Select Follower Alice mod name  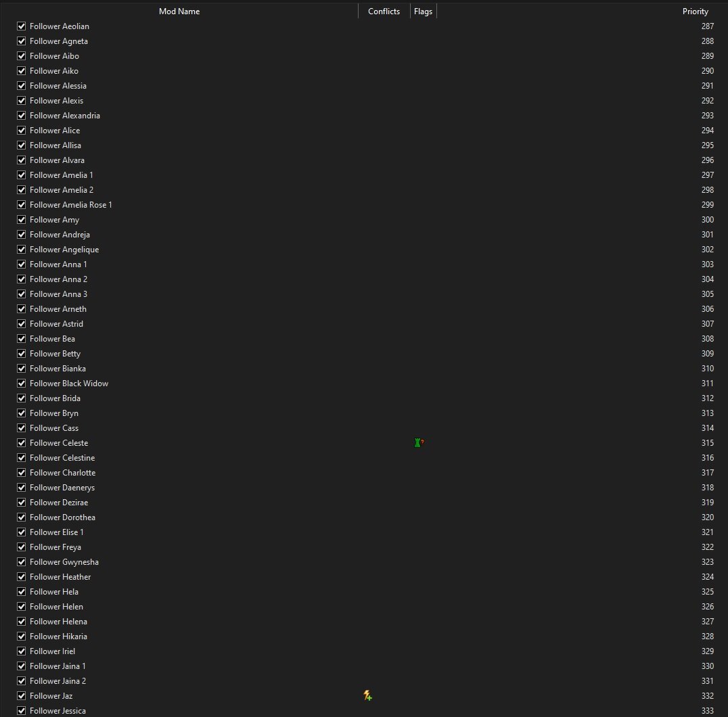[x=55, y=131]
